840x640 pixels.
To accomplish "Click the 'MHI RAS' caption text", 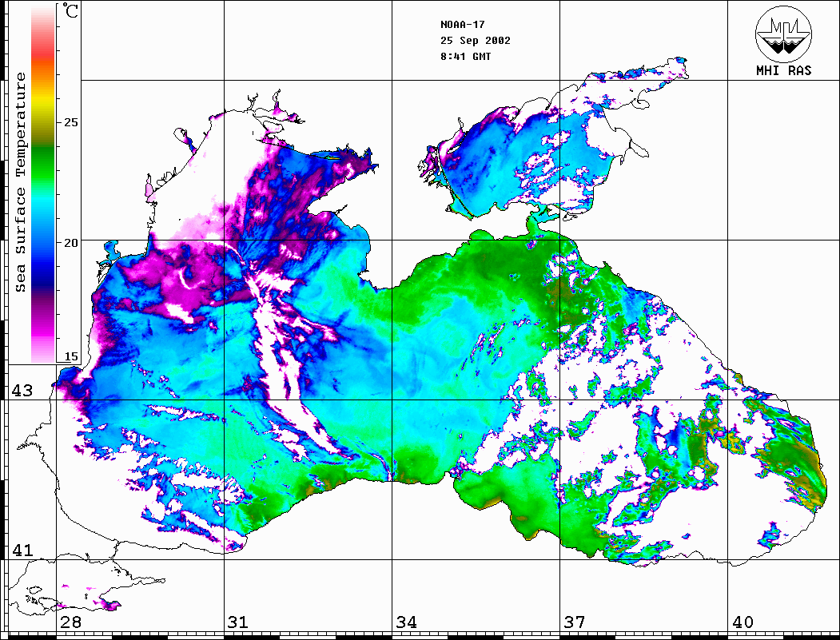I will [783, 70].
